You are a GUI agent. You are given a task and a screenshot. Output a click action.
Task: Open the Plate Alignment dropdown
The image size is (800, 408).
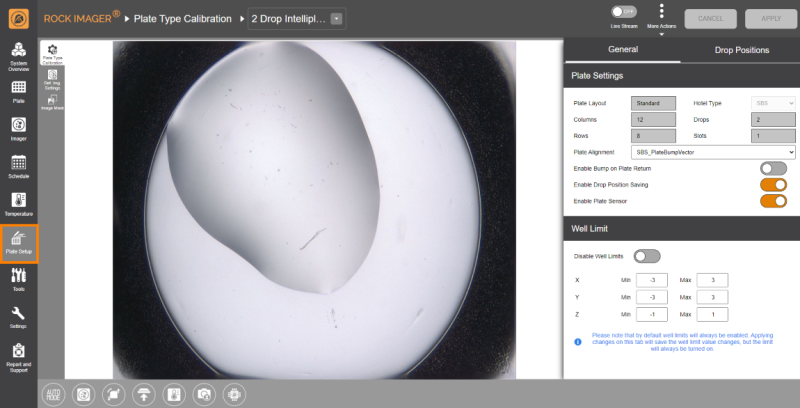click(x=714, y=151)
